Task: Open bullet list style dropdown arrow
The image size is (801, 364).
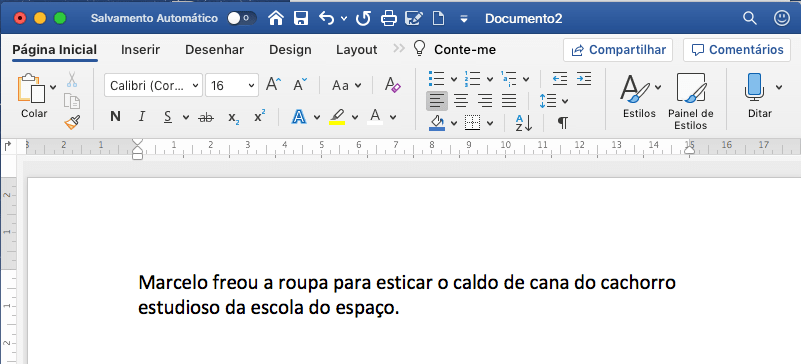Action: click(454, 79)
